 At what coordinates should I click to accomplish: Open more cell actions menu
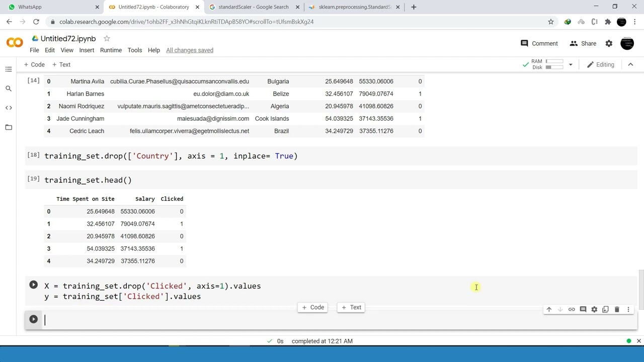coord(628,309)
